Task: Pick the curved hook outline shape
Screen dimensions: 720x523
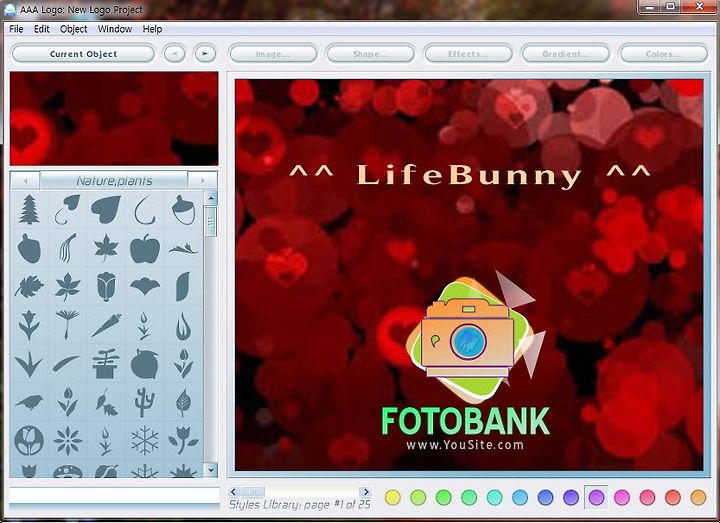Action: pos(145,209)
